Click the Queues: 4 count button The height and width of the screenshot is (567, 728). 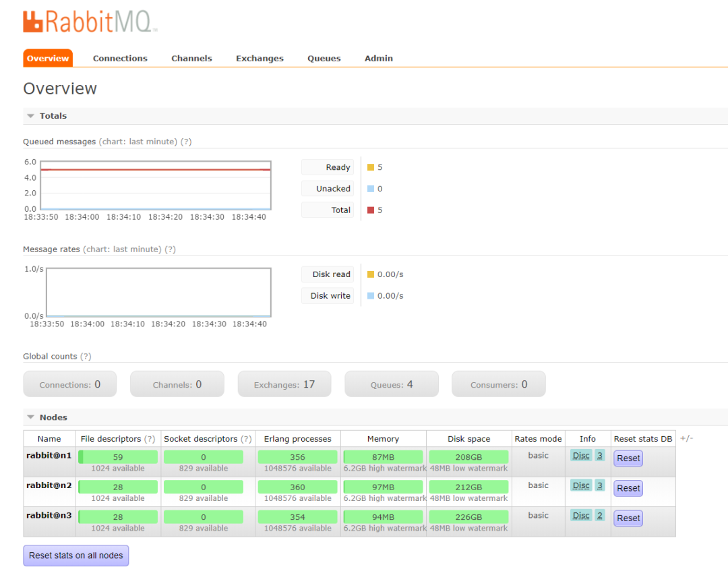pyautogui.click(x=391, y=383)
